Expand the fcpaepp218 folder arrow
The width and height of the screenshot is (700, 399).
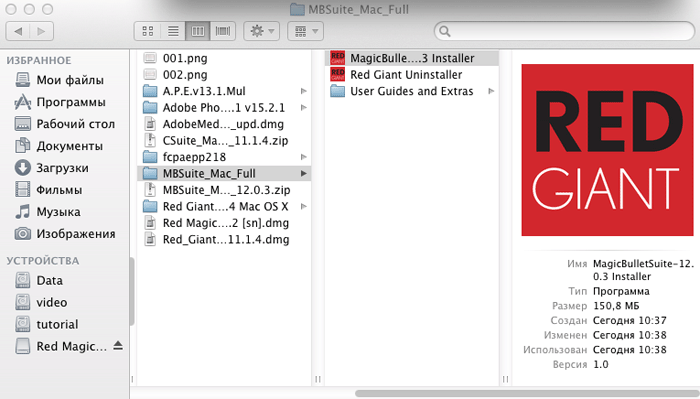tap(304, 157)
